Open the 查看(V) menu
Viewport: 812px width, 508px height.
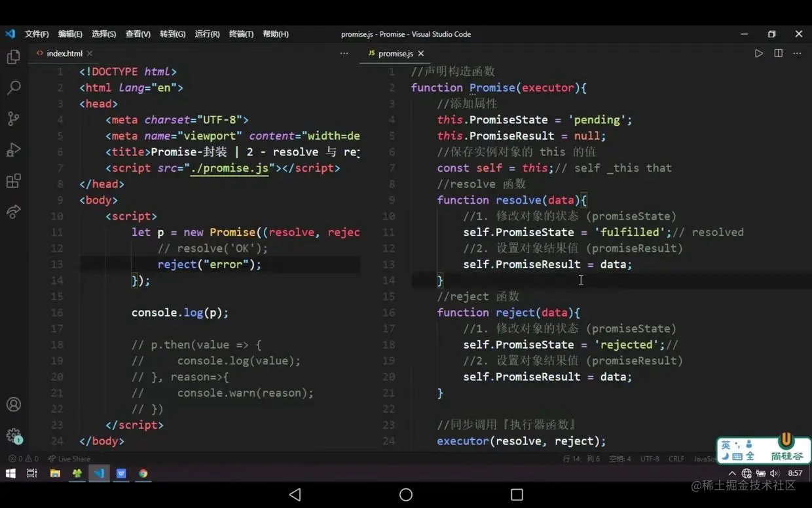tap(138, 34)
